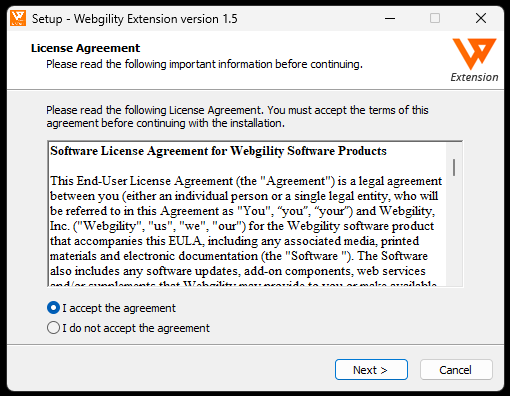
Task: Click the license text scrollbar thumb
Action: coord(454,168)
